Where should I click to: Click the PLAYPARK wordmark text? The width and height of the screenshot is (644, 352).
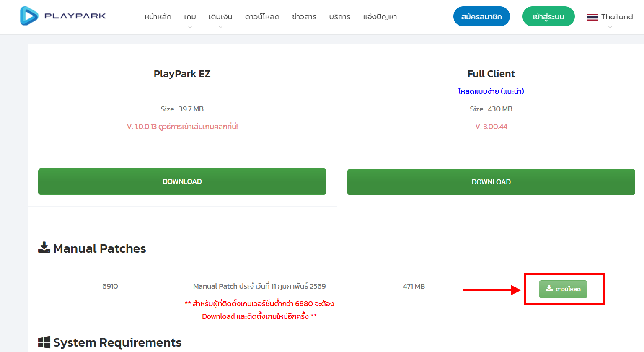pos(75,16)
